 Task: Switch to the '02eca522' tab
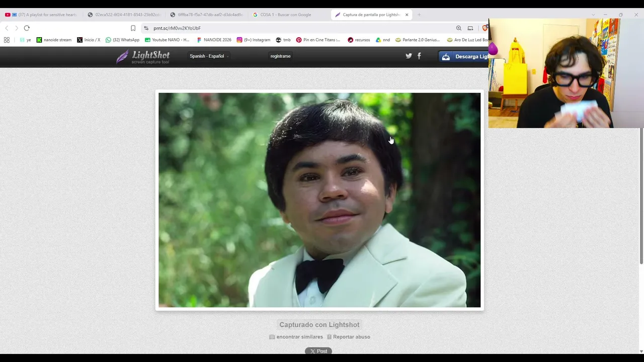click(124, 15)
